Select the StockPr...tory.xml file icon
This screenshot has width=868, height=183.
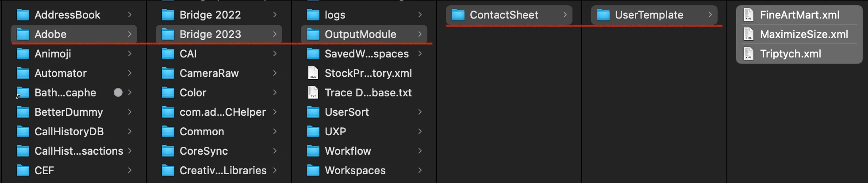[313, 73]
